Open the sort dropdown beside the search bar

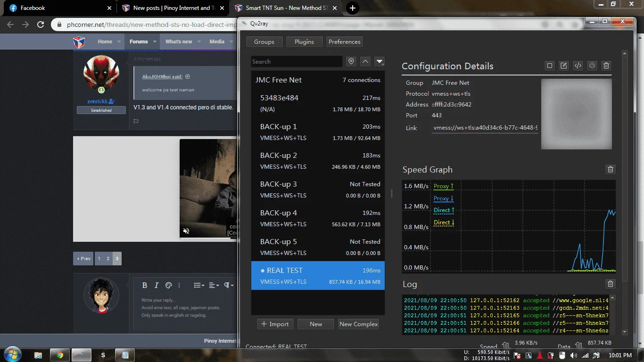tap(380, 62)
